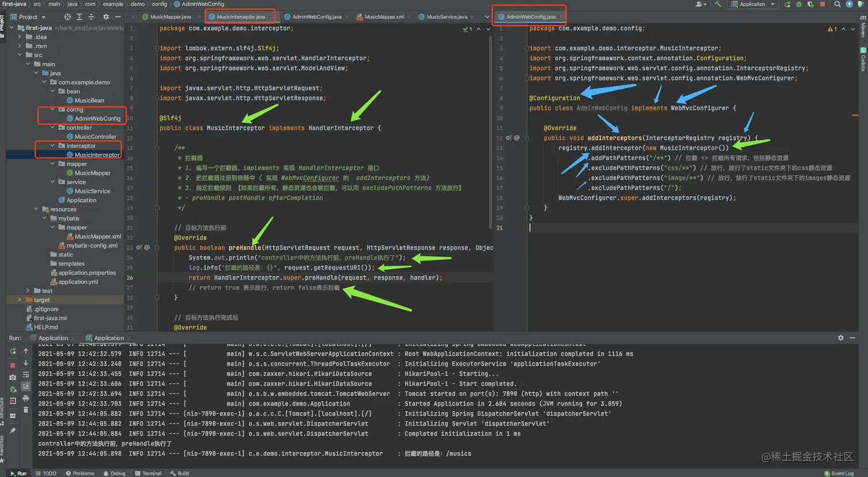Collapse the com.example.demo package
Viewport: 868px width, 477px height.
coord(44,82)
